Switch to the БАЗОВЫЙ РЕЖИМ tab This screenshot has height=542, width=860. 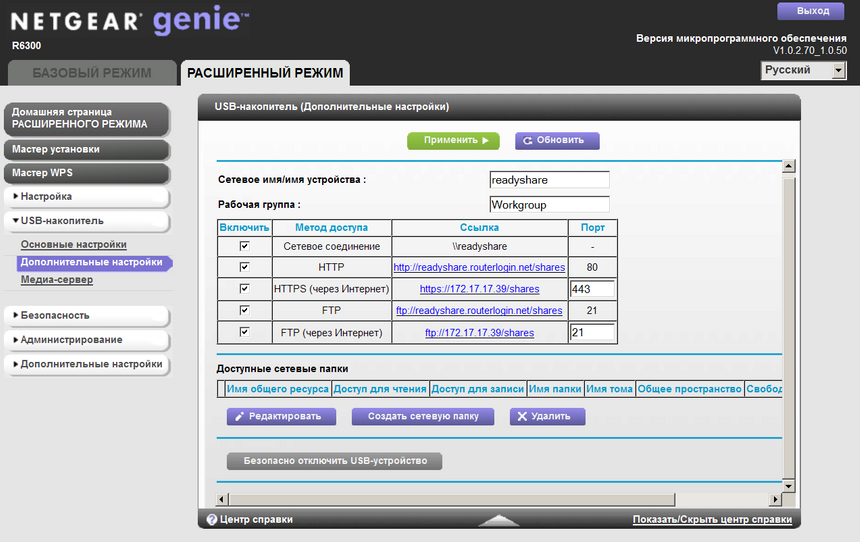pyautogui.click(x=92, y=73)
